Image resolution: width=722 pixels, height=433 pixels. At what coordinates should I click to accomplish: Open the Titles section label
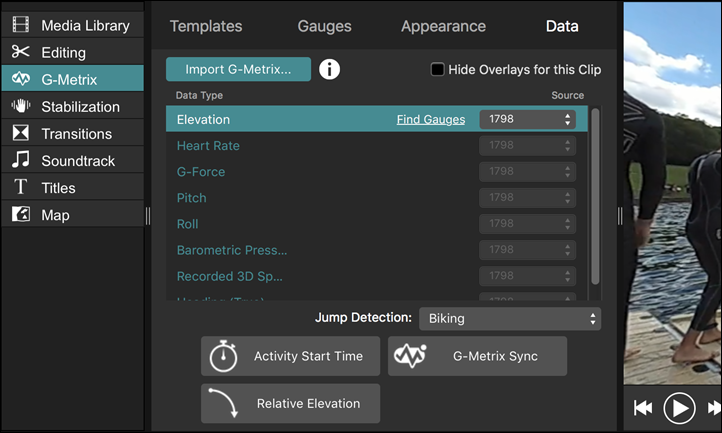point(58,188)
